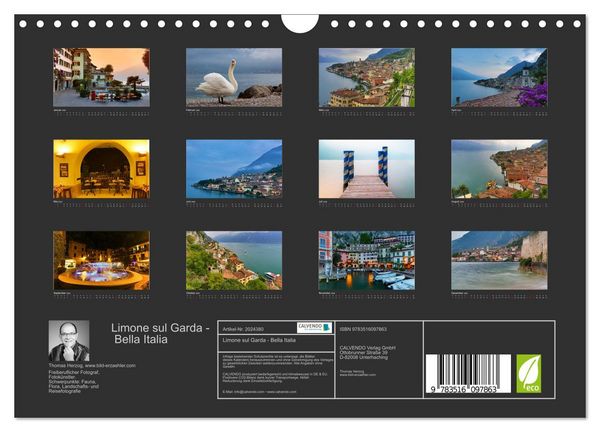Click the photographer's black-and-white portrait
The width and height of the screenshot is (600, 432).
point(69,341)
